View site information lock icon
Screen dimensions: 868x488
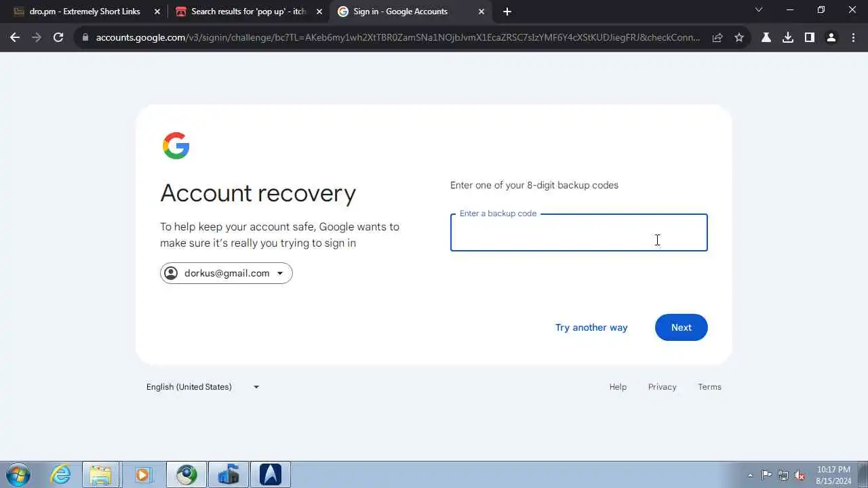85,38
